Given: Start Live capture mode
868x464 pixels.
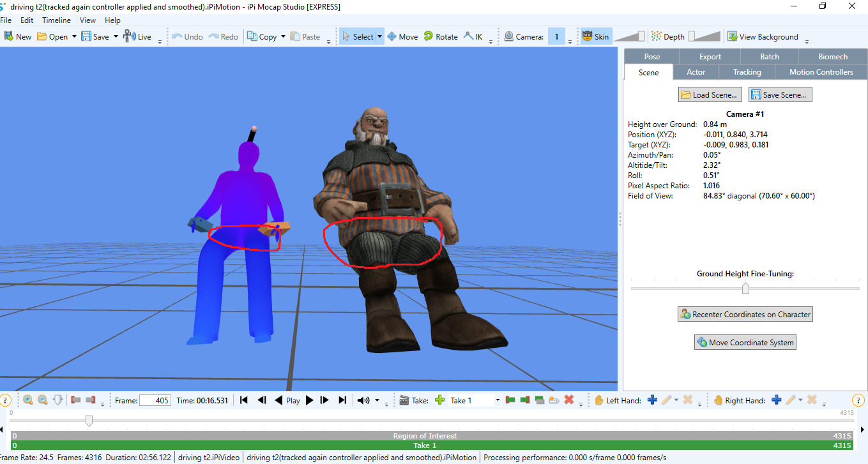Looking at the screenshot, I should click(137, 36).
